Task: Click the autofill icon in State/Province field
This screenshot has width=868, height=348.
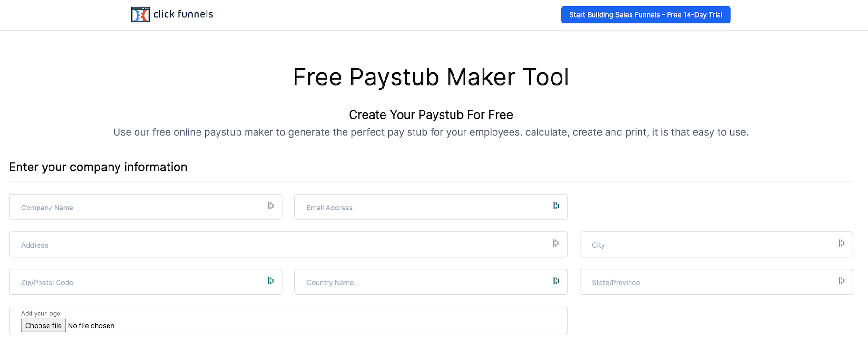Action: click(841, 281)
